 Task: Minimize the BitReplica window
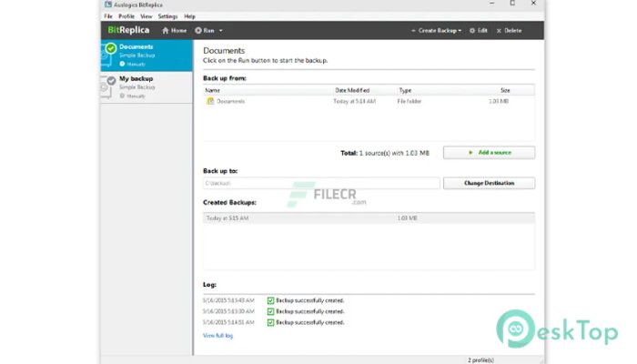pyautogui.click(x=492, y=4)
